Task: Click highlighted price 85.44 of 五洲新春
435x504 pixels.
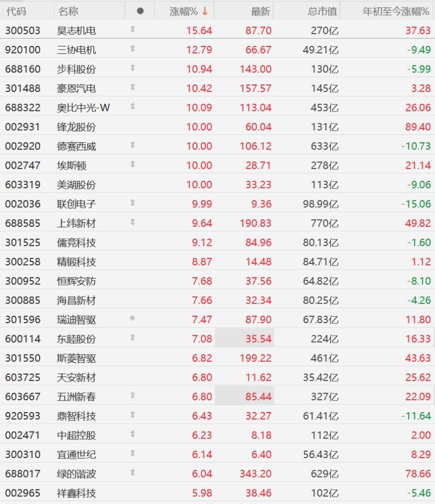Action: tap(258, 397)
